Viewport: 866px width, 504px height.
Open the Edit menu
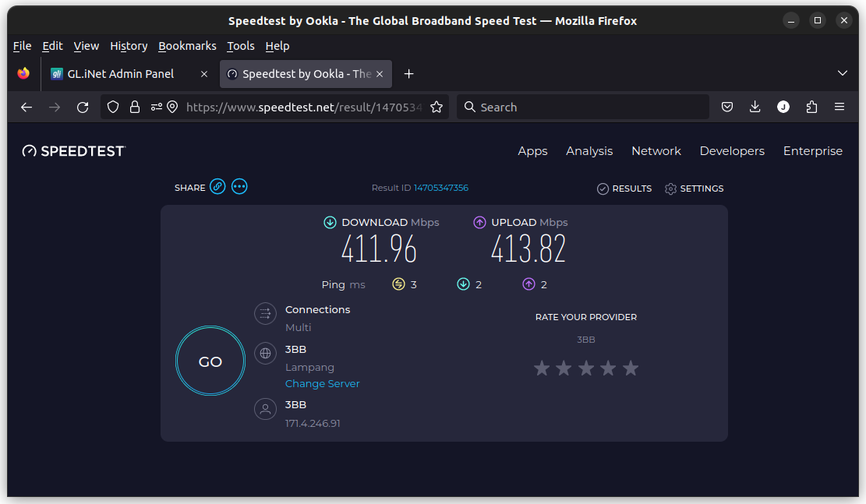click(52, 46)
